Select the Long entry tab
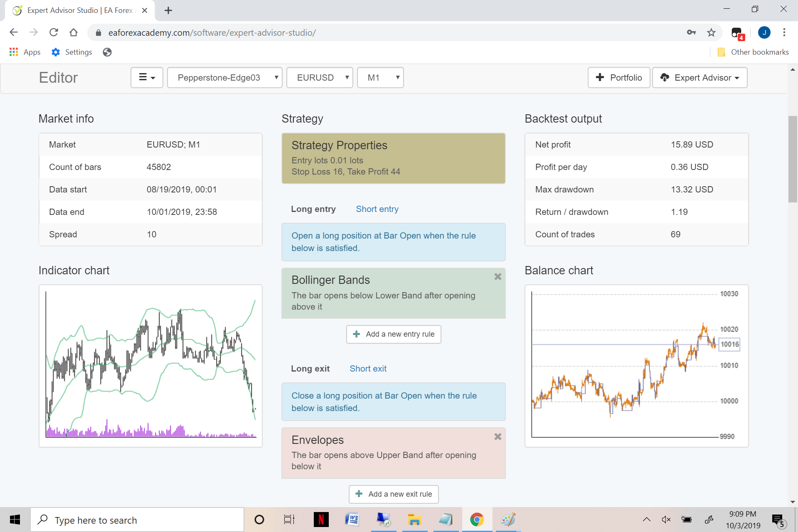The image size is (798, 532). [x=313, y=209]
